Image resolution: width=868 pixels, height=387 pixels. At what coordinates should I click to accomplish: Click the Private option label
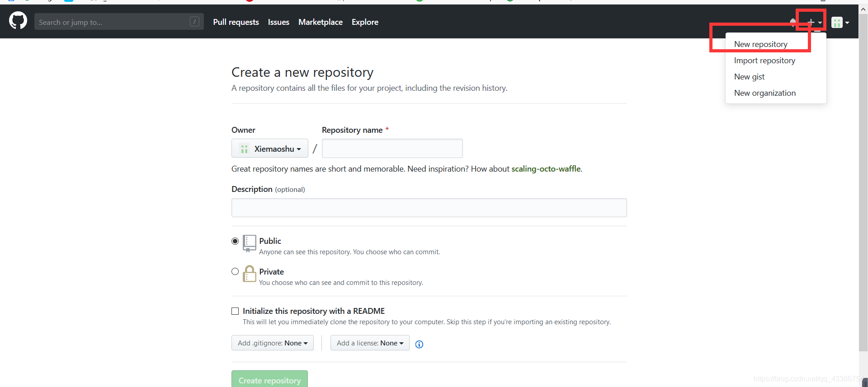click(271, 272)
